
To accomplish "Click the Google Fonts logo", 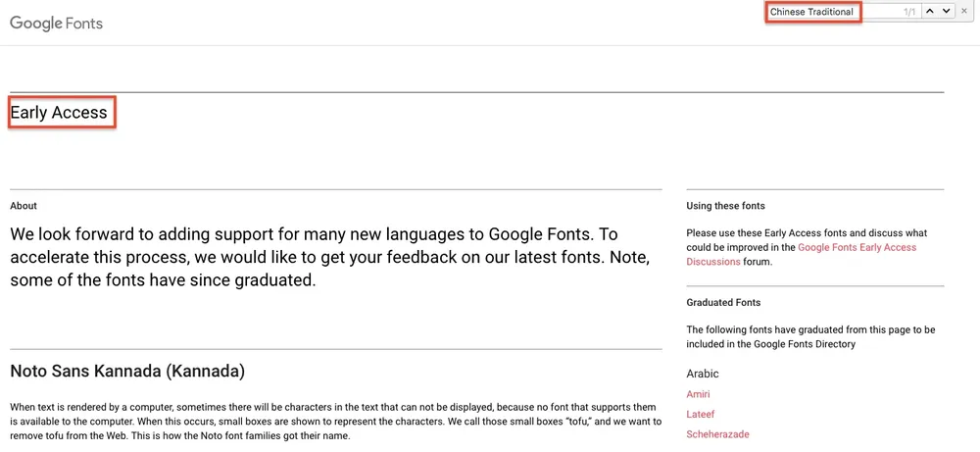I will (x=56, y=24).
